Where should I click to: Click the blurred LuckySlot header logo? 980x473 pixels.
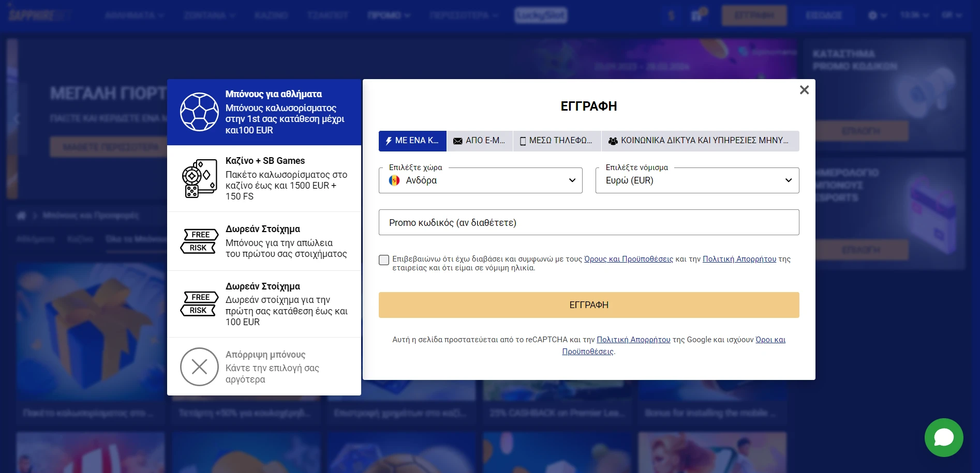click(541, 16)
